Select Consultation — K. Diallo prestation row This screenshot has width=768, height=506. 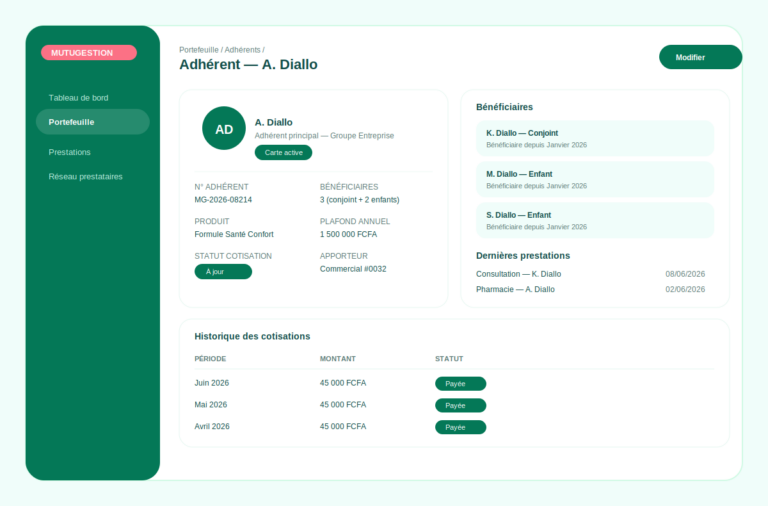[x=591, y=274]
